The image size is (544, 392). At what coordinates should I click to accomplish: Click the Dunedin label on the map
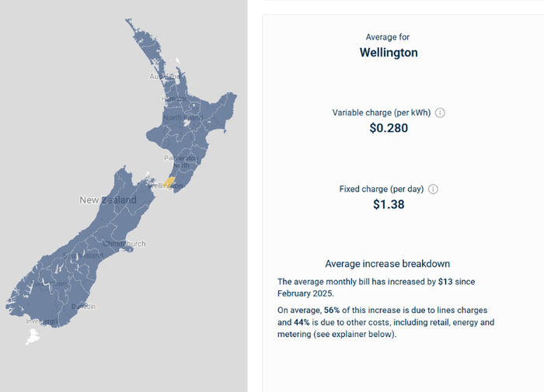[83, 307]
